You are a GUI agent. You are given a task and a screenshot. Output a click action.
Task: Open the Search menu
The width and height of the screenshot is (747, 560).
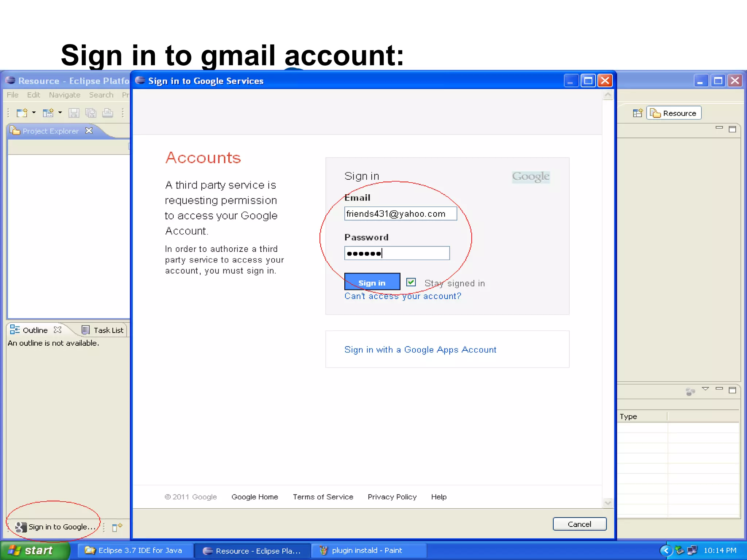tap(101, 95)
